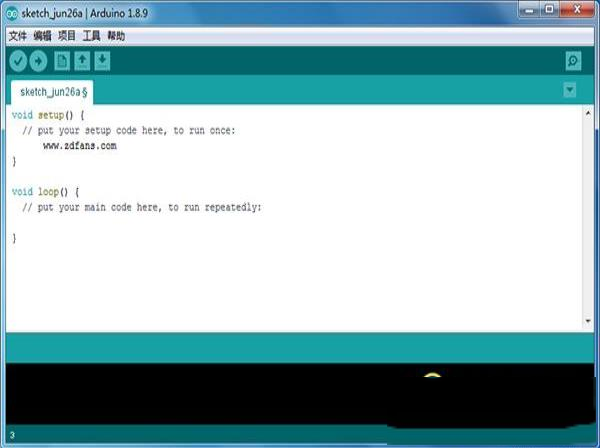Maximize the Arduino window

(549, 10)
